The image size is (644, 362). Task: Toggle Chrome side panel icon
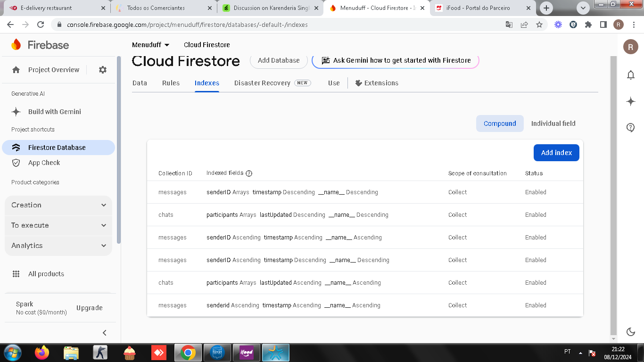(603, 25)
